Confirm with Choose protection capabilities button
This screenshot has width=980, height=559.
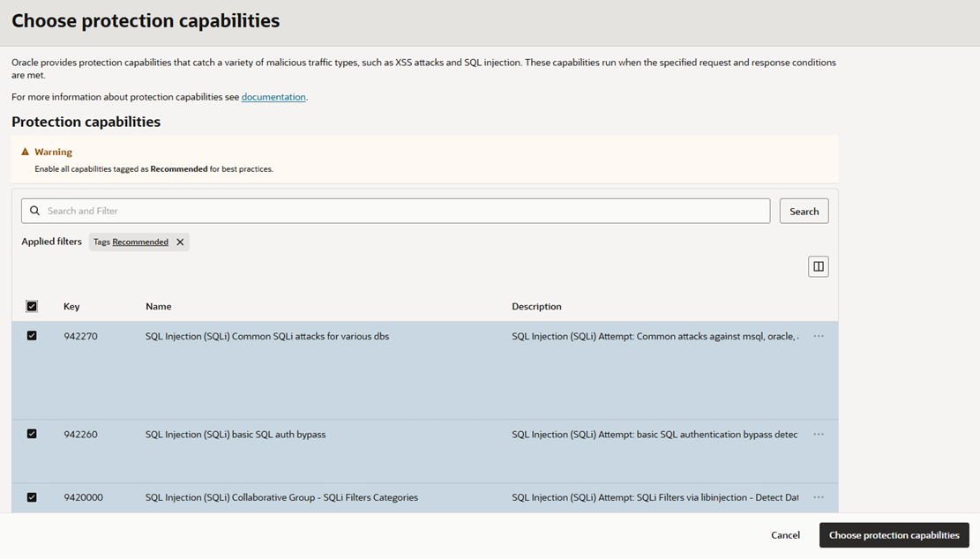tap(894, 535)
